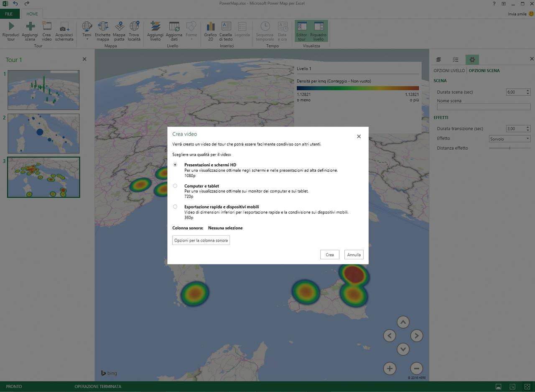535x392 pixels.
Task: Adjust the Distanza effetto slider
Action: [510, 148]
